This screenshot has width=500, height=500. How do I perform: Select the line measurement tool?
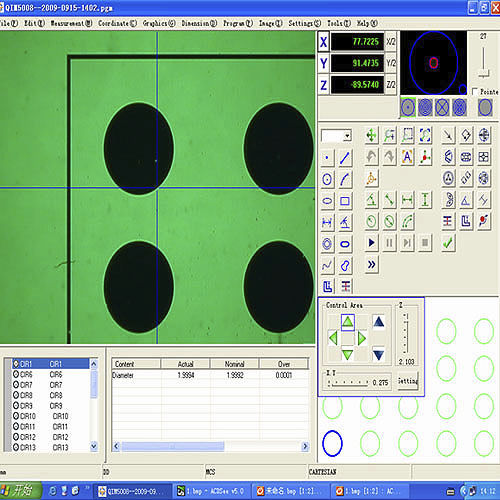click(345, 158)
